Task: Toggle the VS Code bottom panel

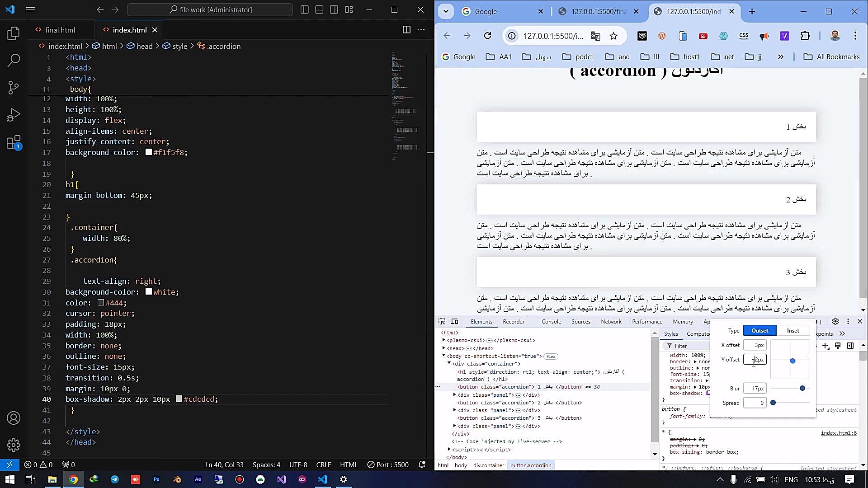Action: point(319,9)
